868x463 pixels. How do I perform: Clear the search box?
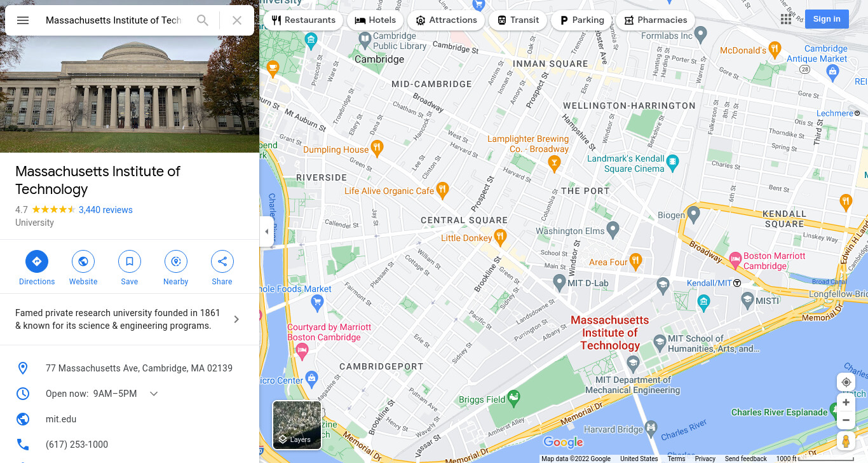coord(237,20)
